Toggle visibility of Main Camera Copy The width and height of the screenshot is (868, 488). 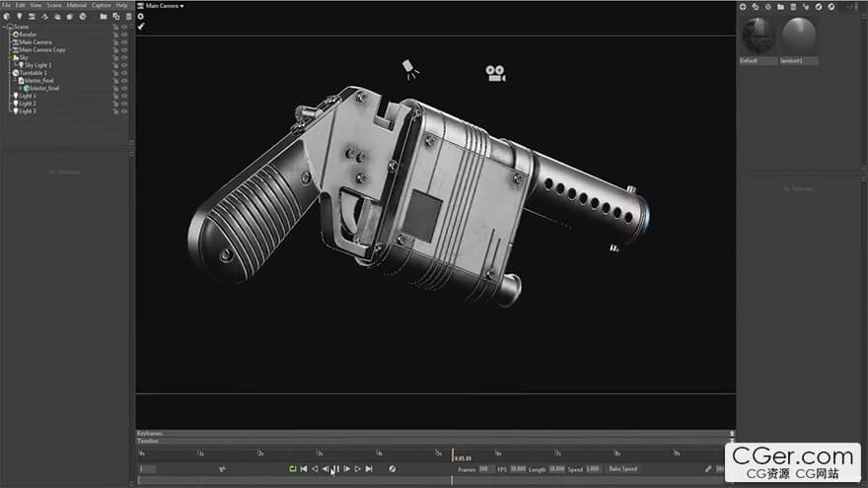coord(124,50)
